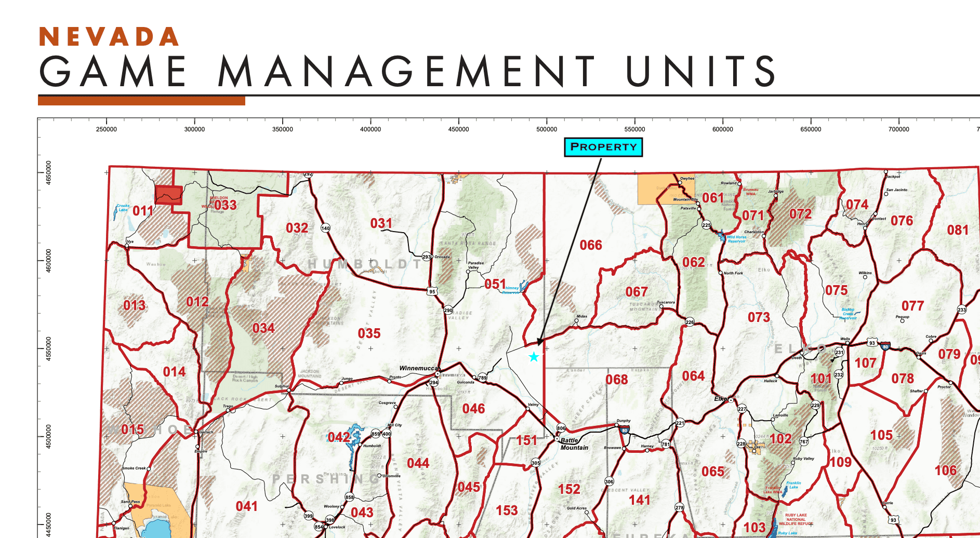Click the 4550000 northing axis label
This screenshot has width=980, height=538.
(x=49, y=348)
